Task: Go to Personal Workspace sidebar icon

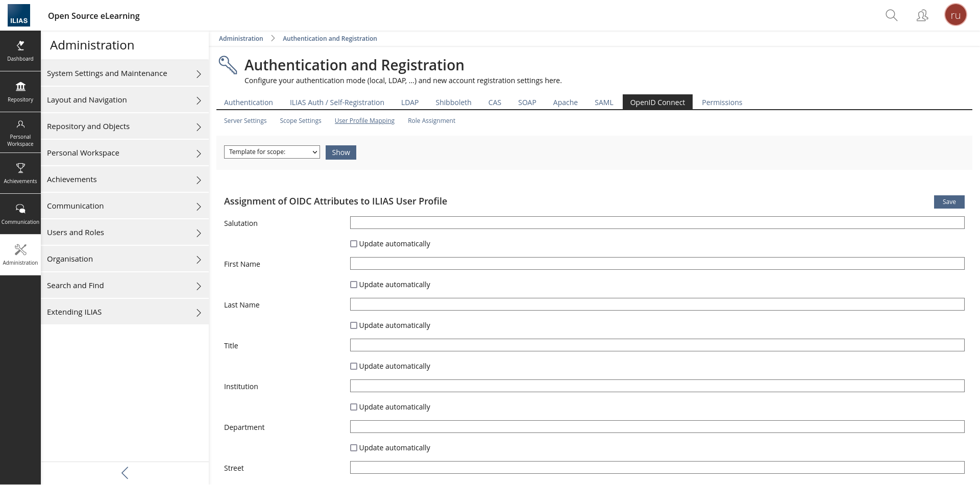Action: tap(20, 133)
